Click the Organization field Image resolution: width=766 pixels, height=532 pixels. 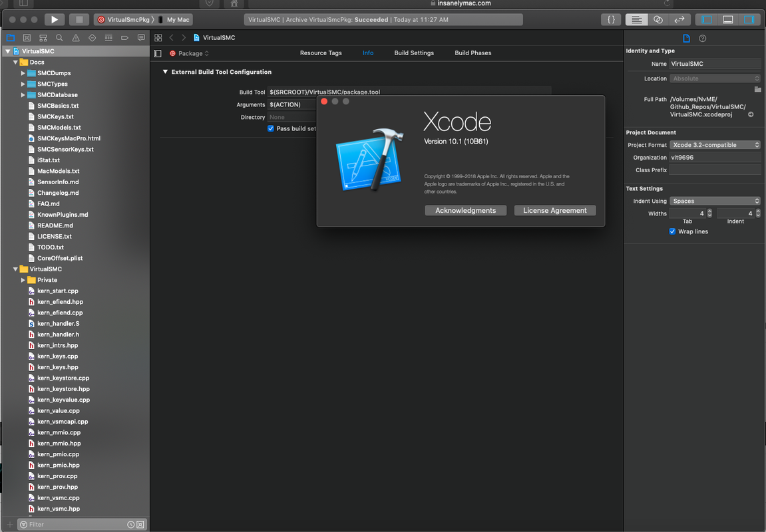pyautogui.click(x=715, y=157)
